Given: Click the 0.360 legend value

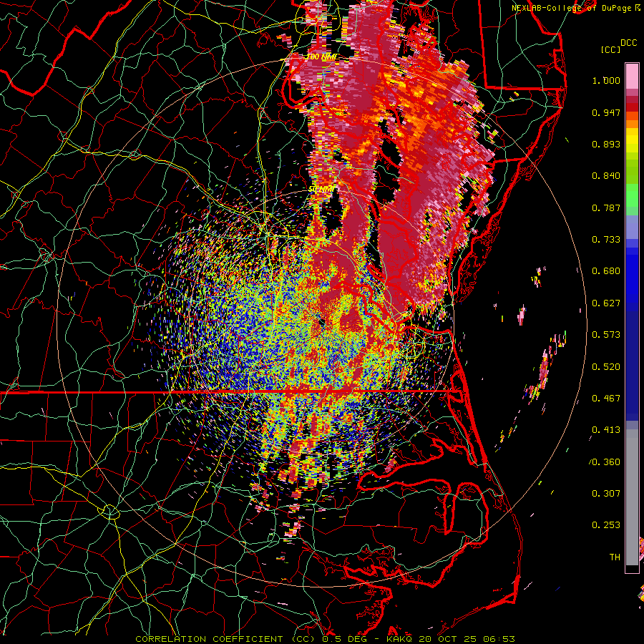Looking at the screenshot, I should point(606,462).
